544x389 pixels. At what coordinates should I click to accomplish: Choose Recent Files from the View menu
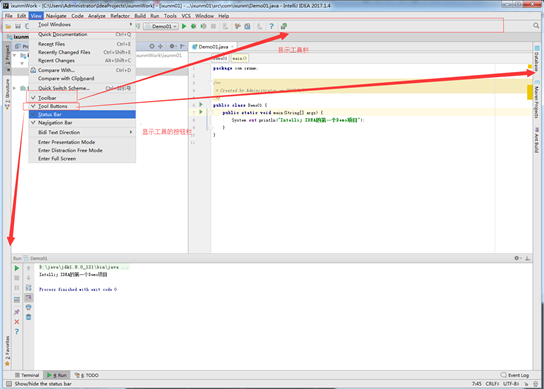point(82,44)
